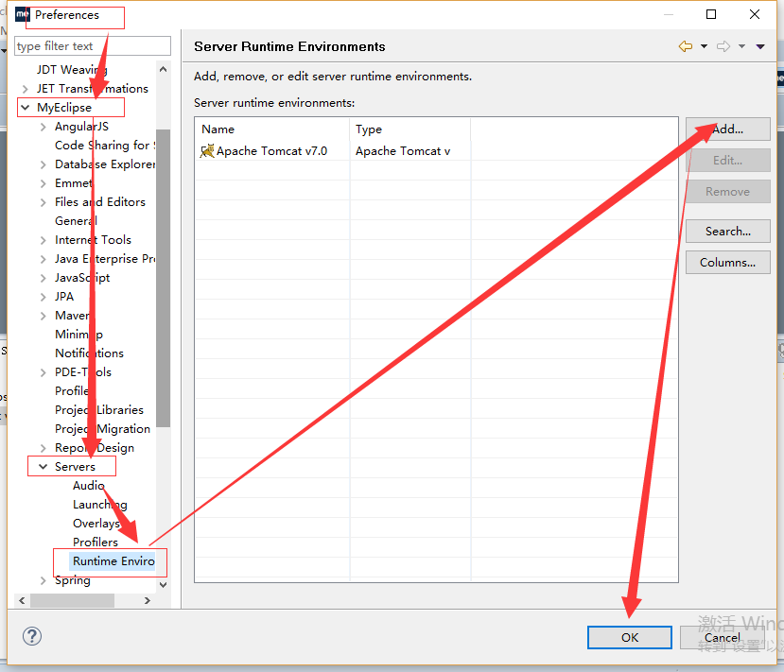Image resolution: width=784 pixels, height=672 pixels.
Task: Click the Search... button
Action: [x=727, y=232]
